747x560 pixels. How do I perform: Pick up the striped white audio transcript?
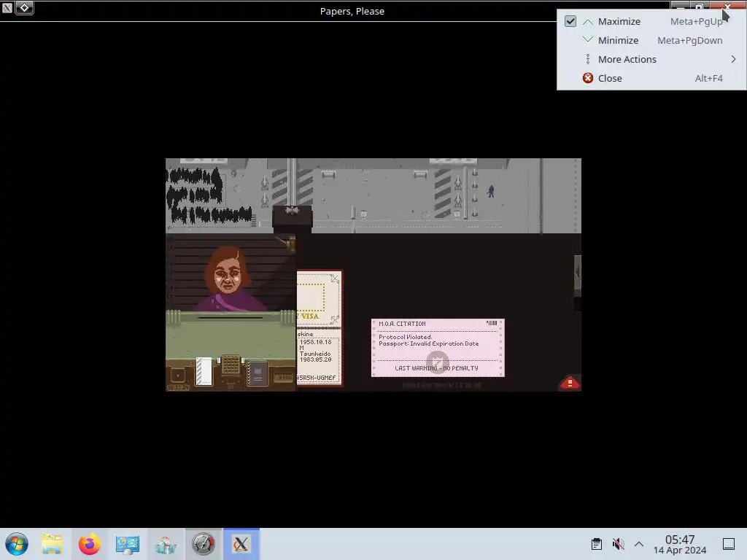click(x=204, y=371)
